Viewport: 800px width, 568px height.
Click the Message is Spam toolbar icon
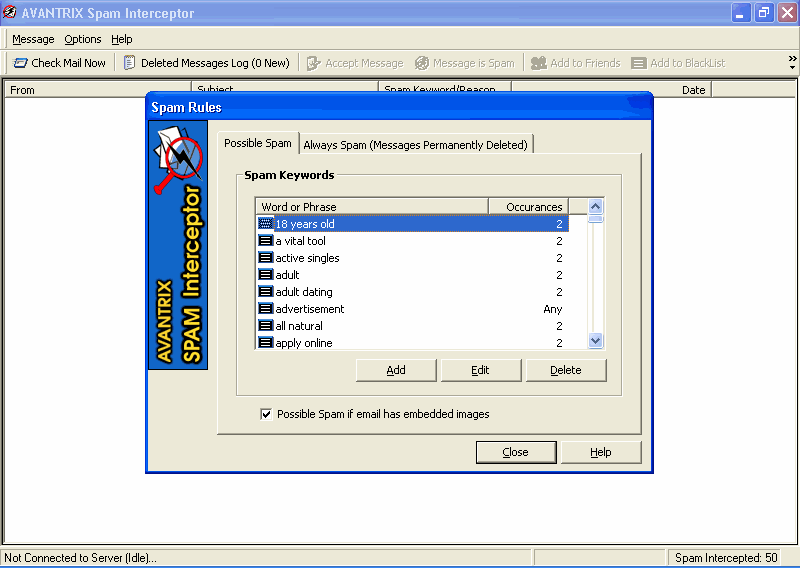pos(422,63)
